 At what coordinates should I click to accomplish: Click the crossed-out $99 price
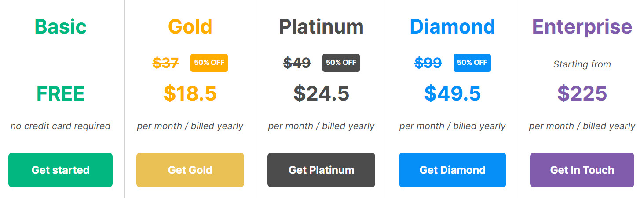tap(428, 63)
